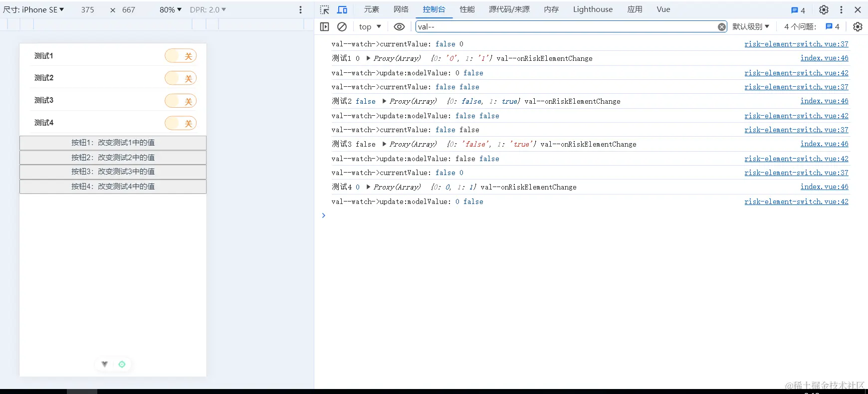
Task: Click 按钮2：改变测试2中的值
Action: (x=113, y=158)
